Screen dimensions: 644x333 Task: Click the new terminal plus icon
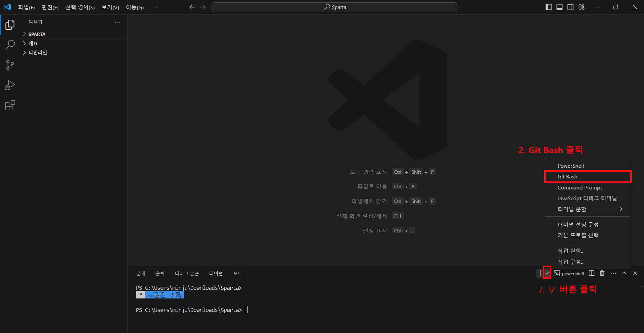click(x=540, y=273)
